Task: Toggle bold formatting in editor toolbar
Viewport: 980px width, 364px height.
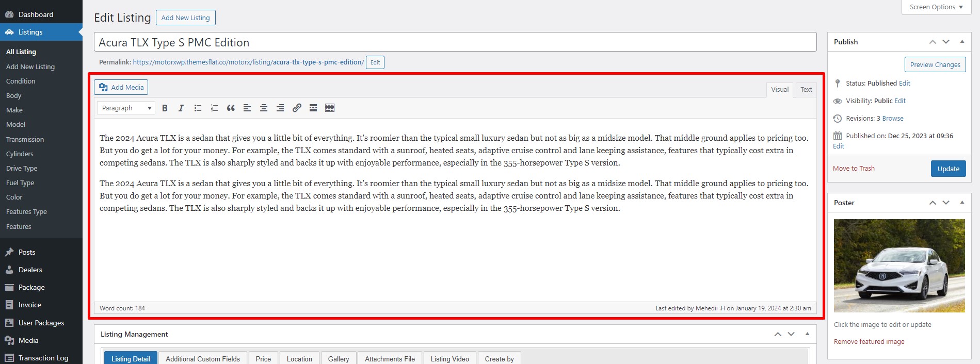Action: tap(165, 108)
